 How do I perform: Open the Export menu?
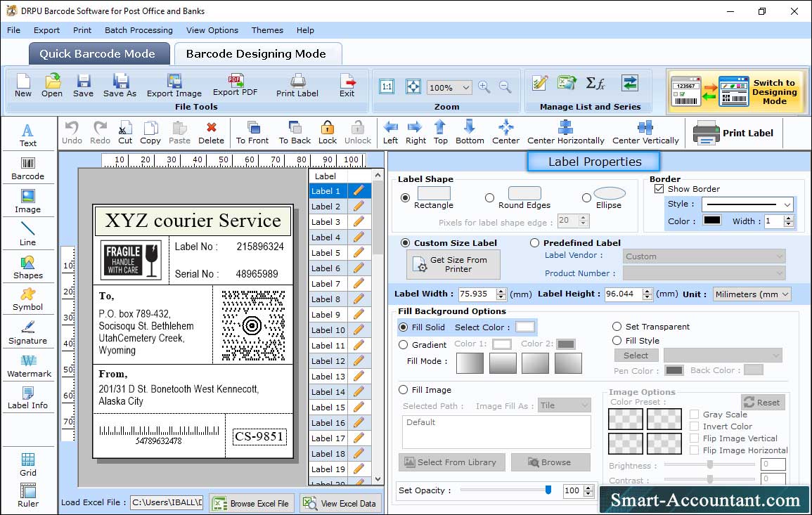point(46,30)
